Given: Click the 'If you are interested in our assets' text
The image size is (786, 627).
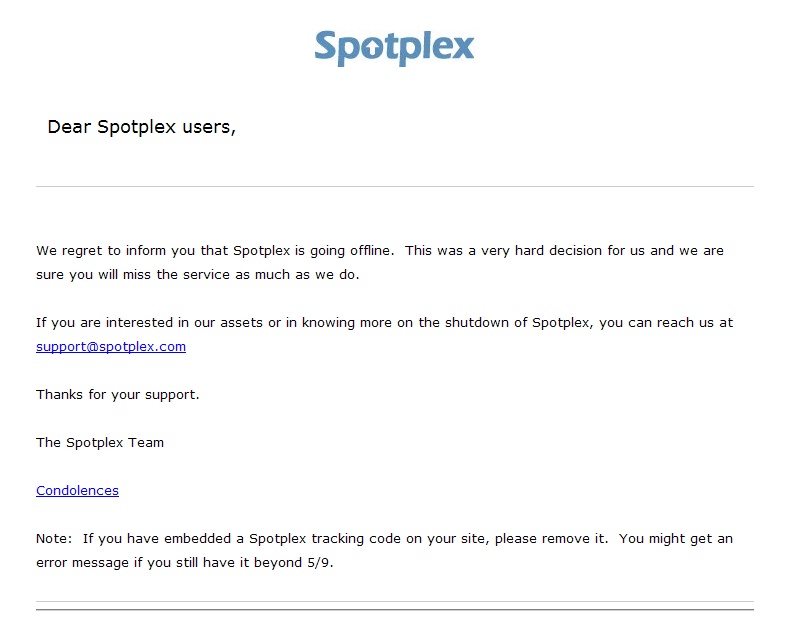Looking at the screenshot, I should tap(149, 323).
